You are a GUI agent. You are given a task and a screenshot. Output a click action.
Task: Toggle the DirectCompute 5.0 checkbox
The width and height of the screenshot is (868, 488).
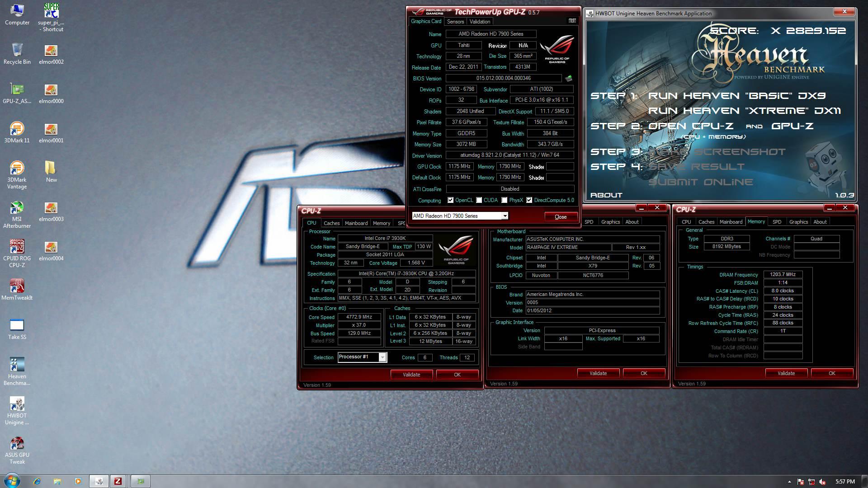tap(529, 200)
